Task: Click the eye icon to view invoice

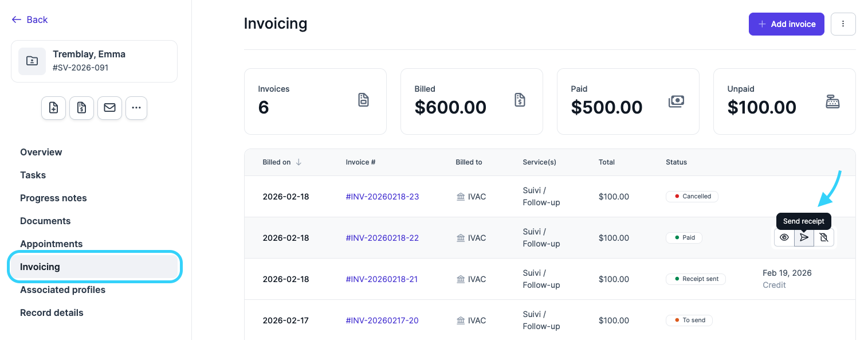Action: [784, 237]
